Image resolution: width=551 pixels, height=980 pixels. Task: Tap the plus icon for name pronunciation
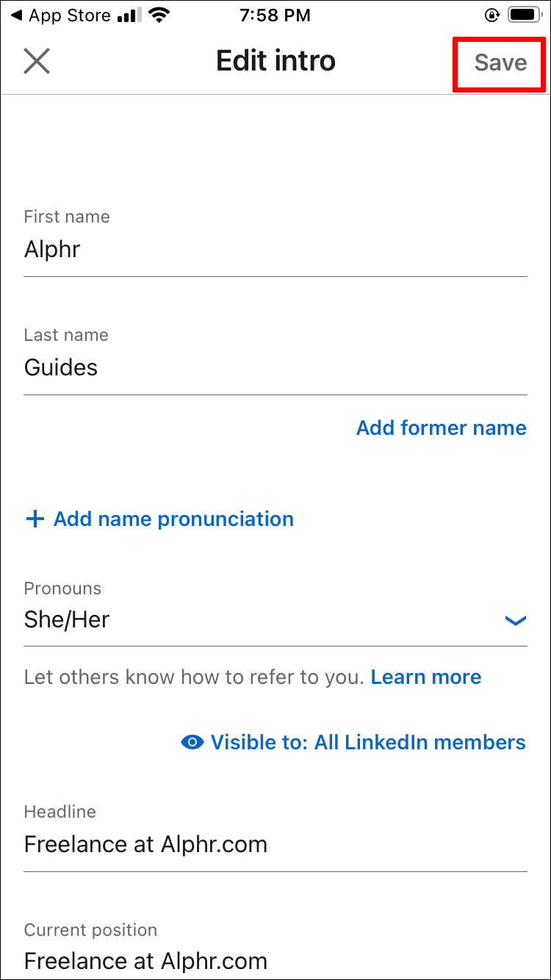click(35, 519)
